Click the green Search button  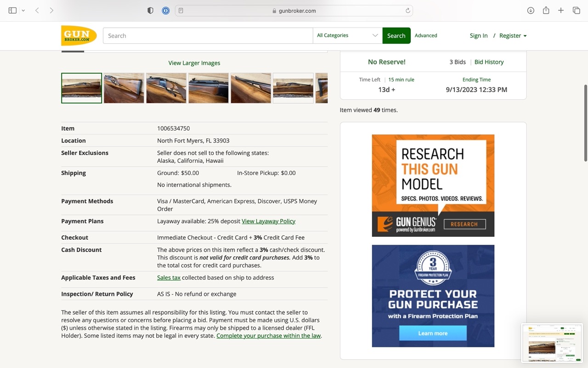(396, 36)
